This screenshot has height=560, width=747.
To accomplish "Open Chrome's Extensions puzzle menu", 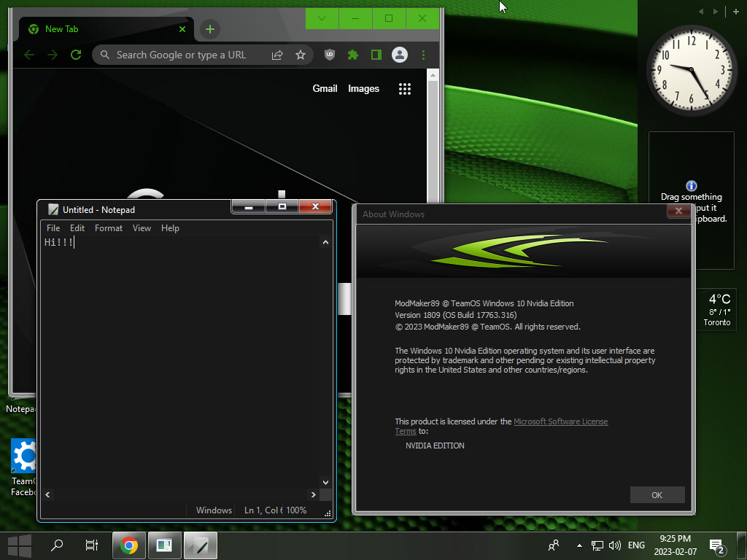I will [x=352, y=55].
